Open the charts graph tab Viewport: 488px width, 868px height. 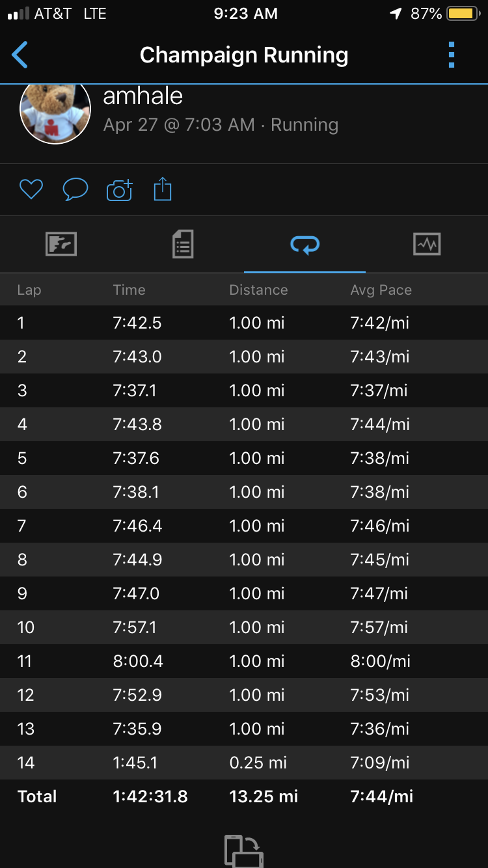pyautogui.click(x=427, y=244)
